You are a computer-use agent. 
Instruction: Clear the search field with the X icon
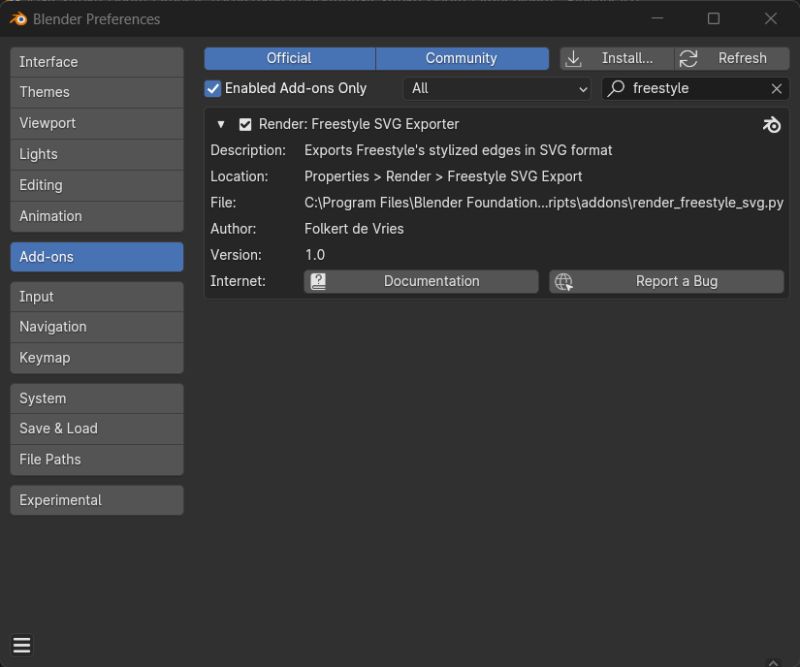[x=777, y=88]
